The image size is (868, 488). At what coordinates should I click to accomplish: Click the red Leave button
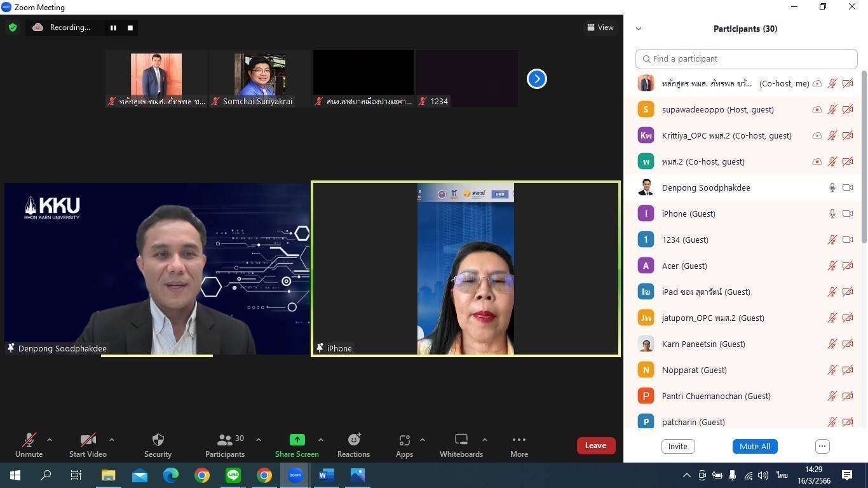596,445
